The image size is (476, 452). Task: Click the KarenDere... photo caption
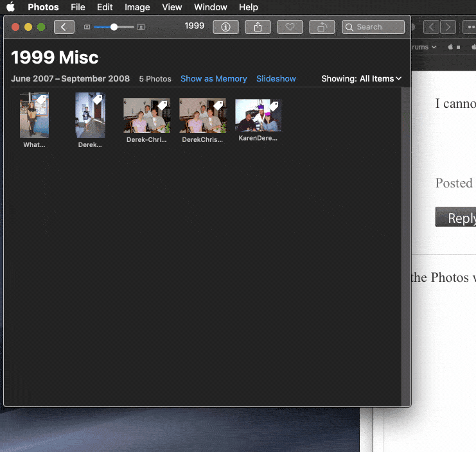tap(258, 138)
